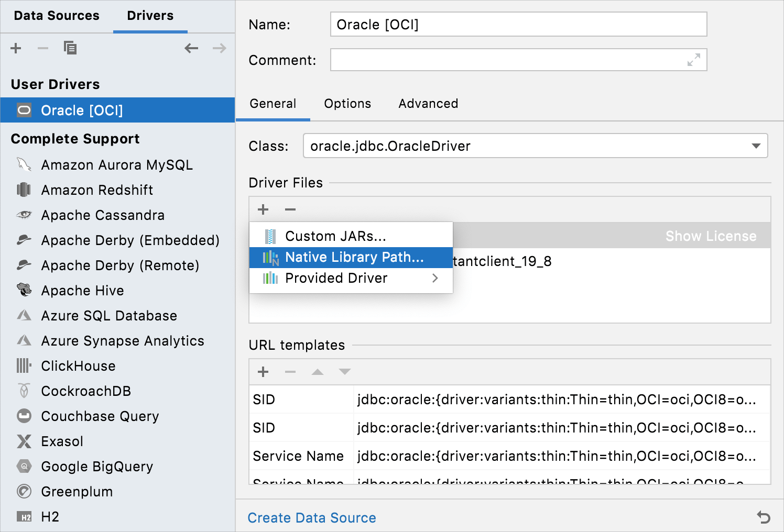Image resolution: width=784 pixels, height=532 pixels.
Task: Open the Class dropdown
Action: [756, 146]
